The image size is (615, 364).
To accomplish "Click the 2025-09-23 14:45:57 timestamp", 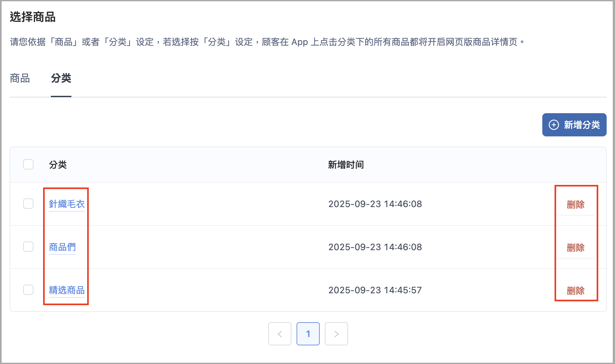I will [375, 290].
